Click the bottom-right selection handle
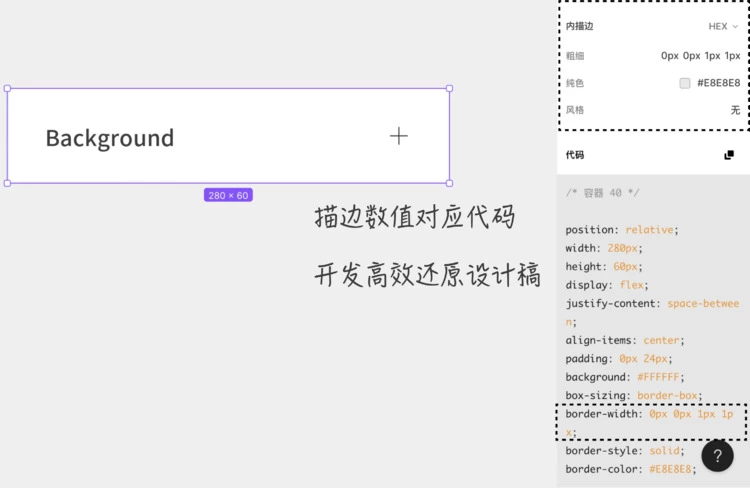 coord(449,183)
